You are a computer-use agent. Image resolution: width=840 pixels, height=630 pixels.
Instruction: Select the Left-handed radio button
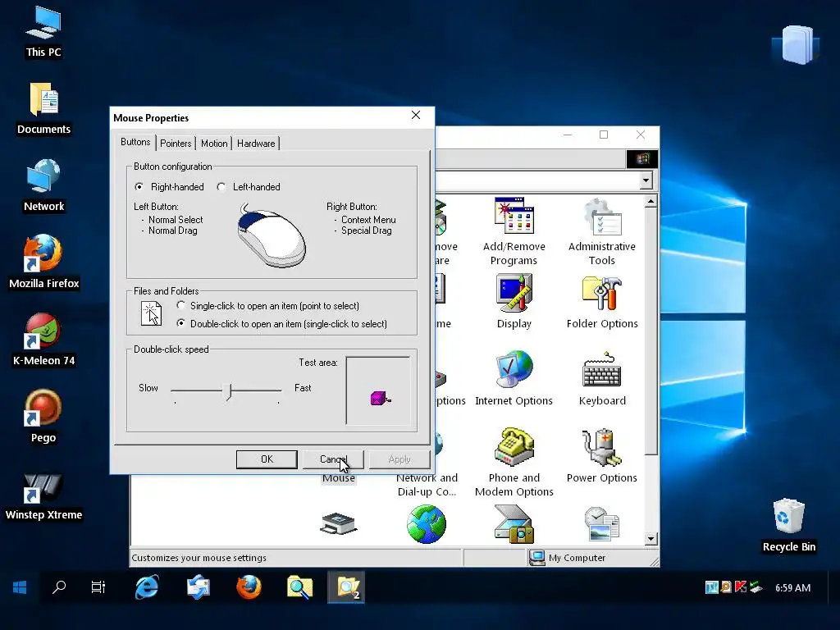coord(221,186)
